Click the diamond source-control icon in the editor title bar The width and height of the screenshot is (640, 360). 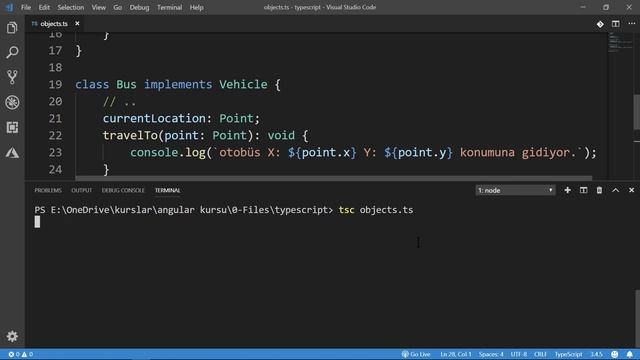click(600, 24)
